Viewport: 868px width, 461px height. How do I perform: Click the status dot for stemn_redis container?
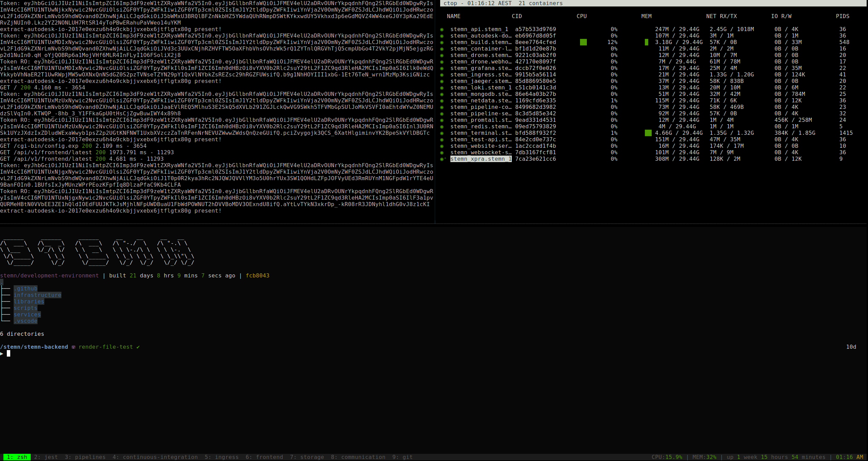[442, 127]
